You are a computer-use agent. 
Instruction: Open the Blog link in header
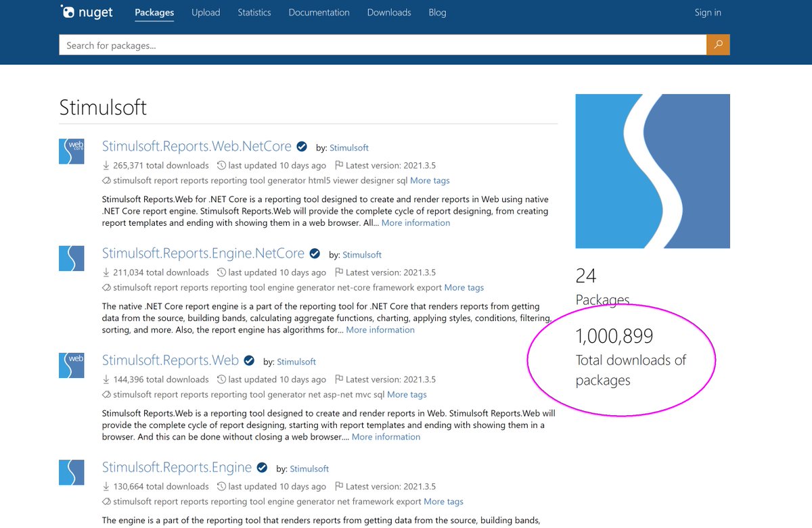pos(437,13)
